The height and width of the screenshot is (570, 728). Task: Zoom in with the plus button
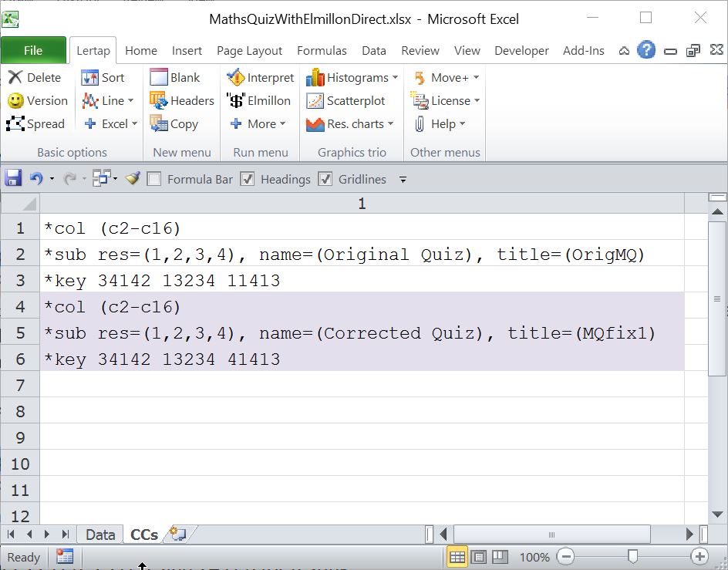pos(699,557)
